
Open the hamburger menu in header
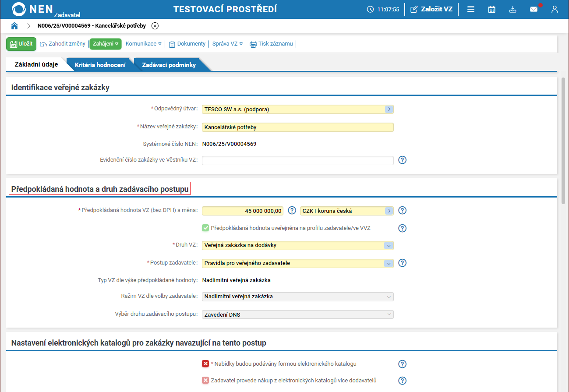471,9
